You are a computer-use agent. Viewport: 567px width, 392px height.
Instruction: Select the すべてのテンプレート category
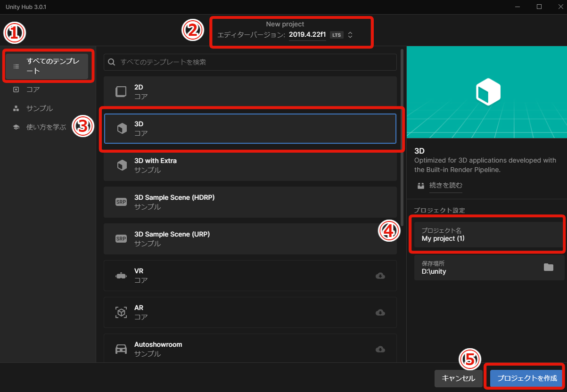47,66
